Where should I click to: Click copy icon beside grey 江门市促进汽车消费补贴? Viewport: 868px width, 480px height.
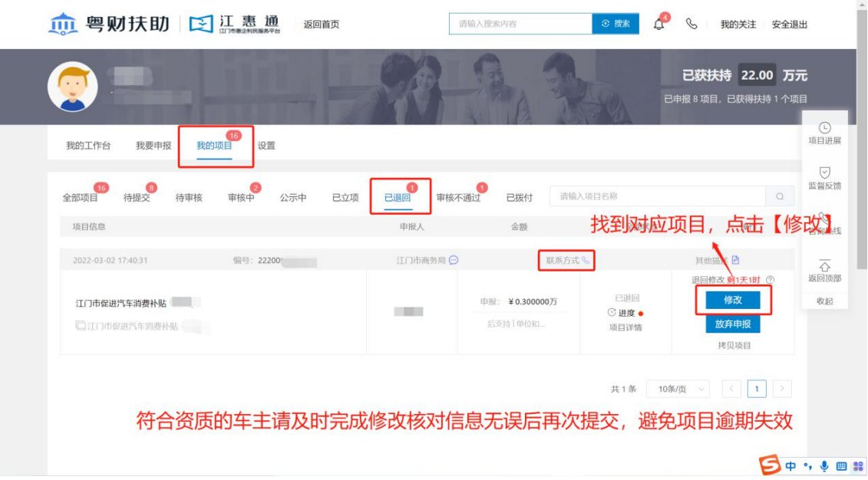81,326
